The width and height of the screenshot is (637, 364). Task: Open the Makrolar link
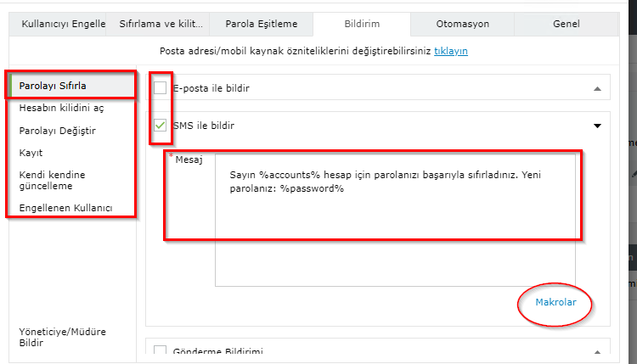(555, 302)
